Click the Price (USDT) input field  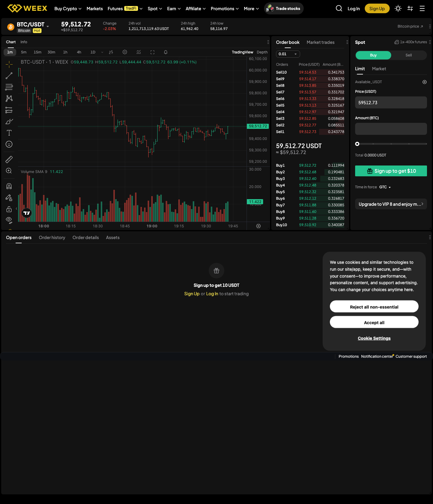(391, 102)
